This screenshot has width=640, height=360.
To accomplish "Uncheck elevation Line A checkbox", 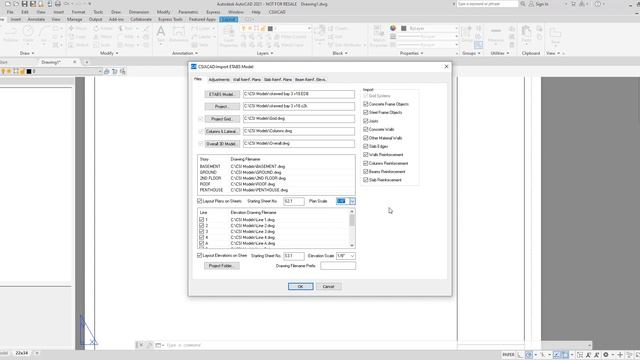I will coord(202,243).
